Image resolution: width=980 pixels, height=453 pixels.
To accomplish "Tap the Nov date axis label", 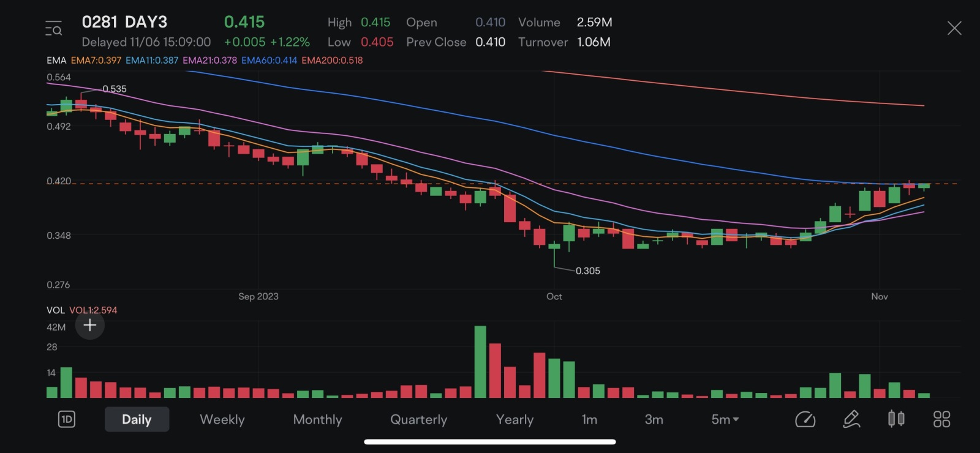I will click(x=880, y=296).
